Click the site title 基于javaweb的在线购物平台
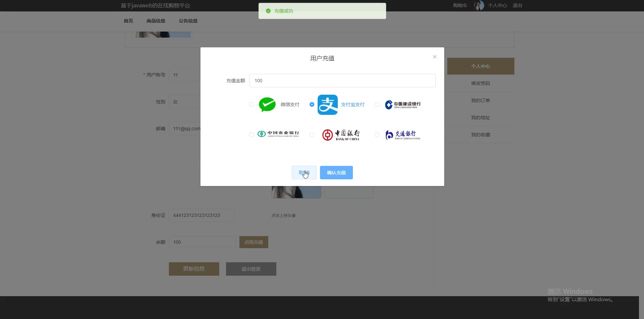Image resolution: width=644 pixels, height=319 pixels. [155, 5]
